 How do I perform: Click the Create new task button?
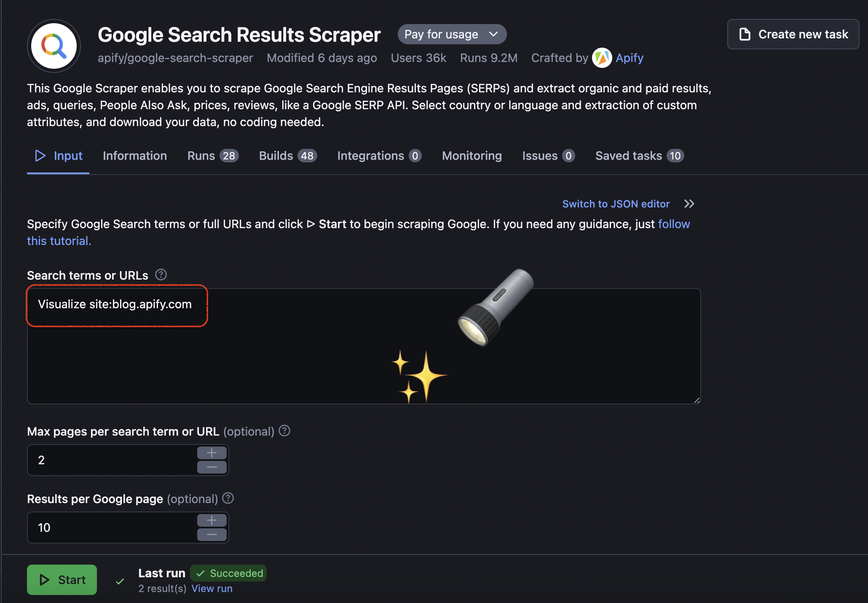(793, 34)
